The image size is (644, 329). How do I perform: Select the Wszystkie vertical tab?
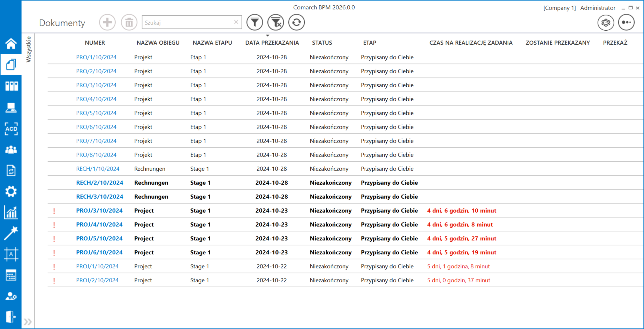point(29,49)
